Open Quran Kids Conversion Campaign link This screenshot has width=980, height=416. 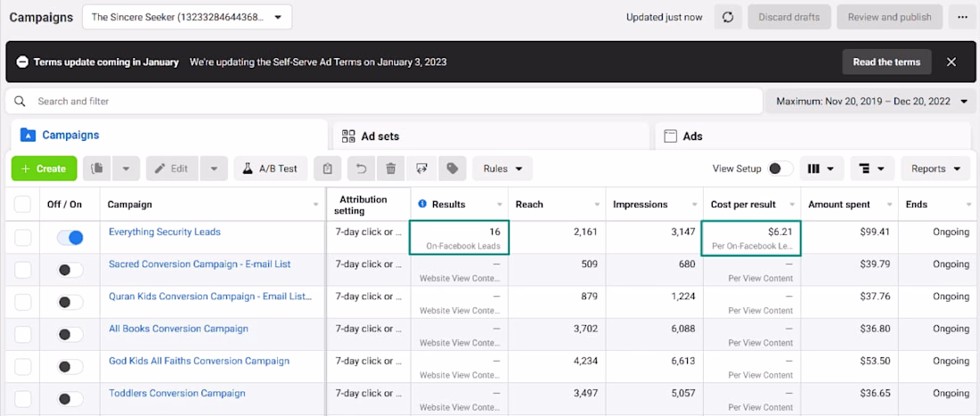pos(210,296)
